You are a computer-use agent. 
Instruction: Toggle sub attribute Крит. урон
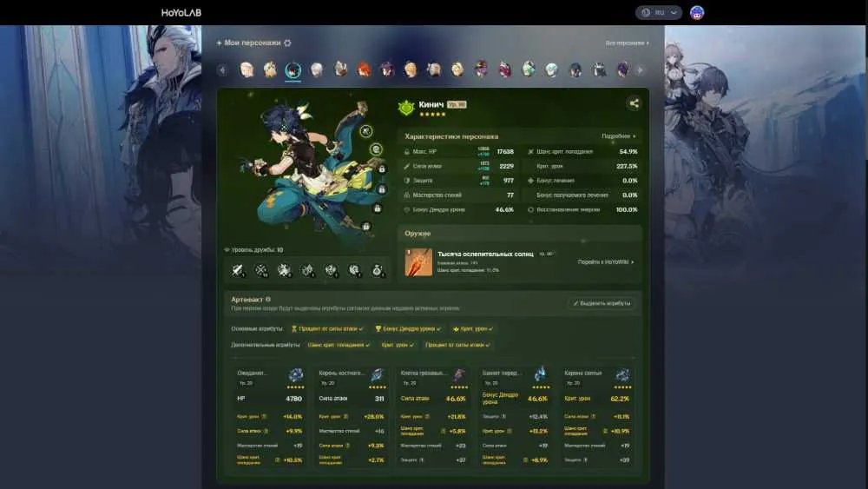click(398, 345)
